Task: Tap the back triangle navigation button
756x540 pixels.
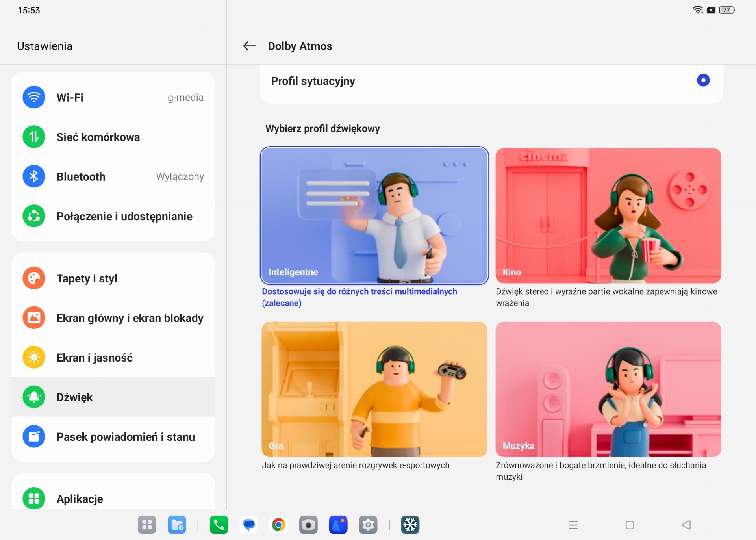Action: pos(686,525)
